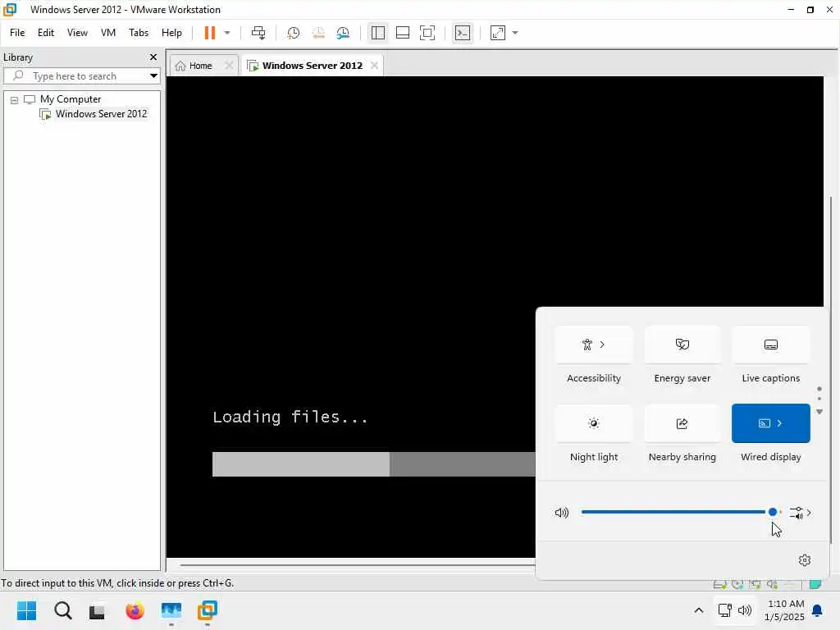The image size is (840, 630).
Task: Open the black terminal taskbar app
Action: (x=97, y=610)
